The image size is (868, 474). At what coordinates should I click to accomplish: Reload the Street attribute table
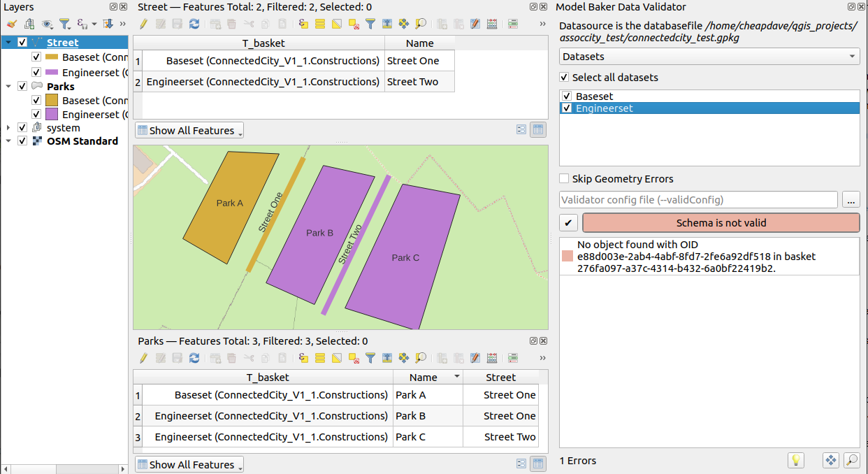pyautogui.click(x=194, y=24)
